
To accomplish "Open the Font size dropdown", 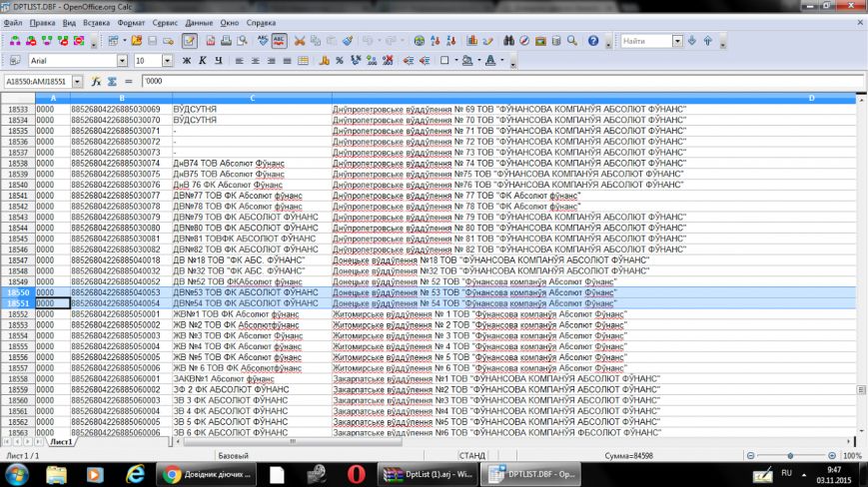I will point(167,61).
